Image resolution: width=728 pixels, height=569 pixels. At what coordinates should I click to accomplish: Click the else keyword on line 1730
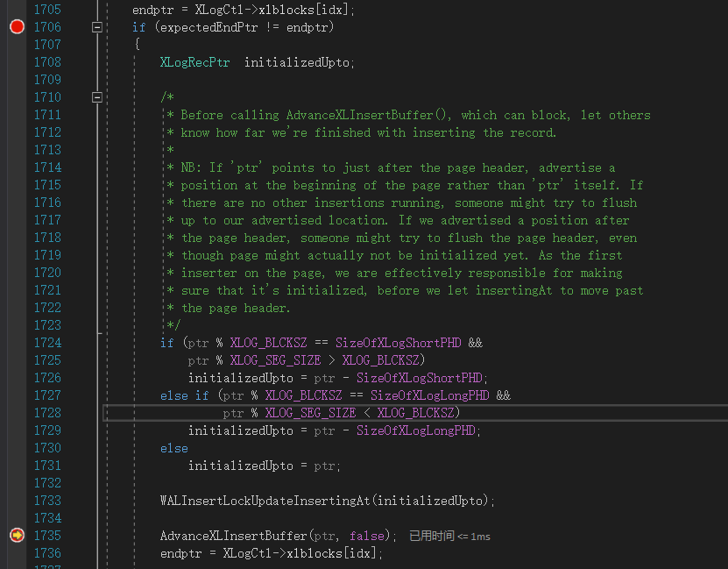tap(173, 447)
